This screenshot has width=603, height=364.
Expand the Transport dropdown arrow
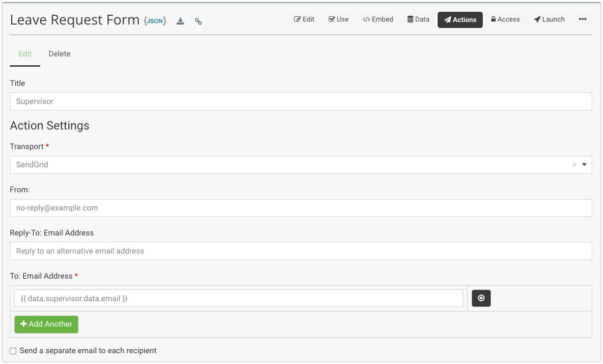(x=584, y=165)
